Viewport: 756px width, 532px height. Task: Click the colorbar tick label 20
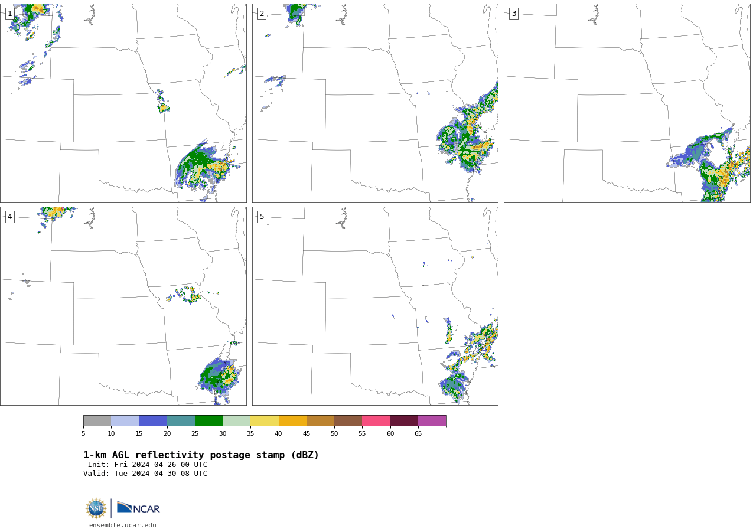pyautogui.click(x=167, y=434)
